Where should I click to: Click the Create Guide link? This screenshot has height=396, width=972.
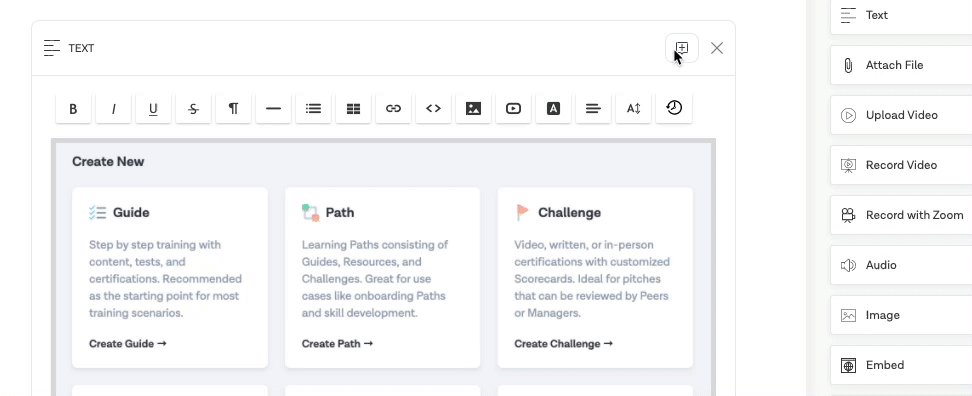(128, 343)
